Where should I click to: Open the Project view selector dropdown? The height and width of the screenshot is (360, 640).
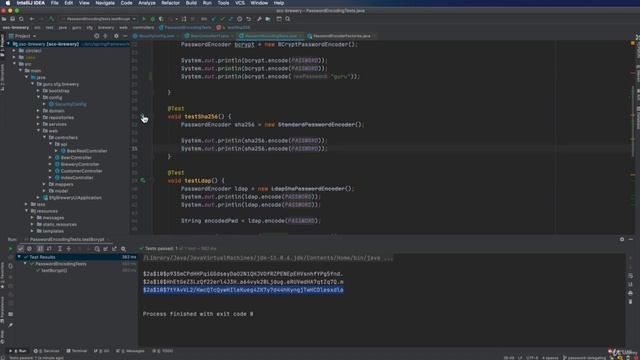(22, 36)
